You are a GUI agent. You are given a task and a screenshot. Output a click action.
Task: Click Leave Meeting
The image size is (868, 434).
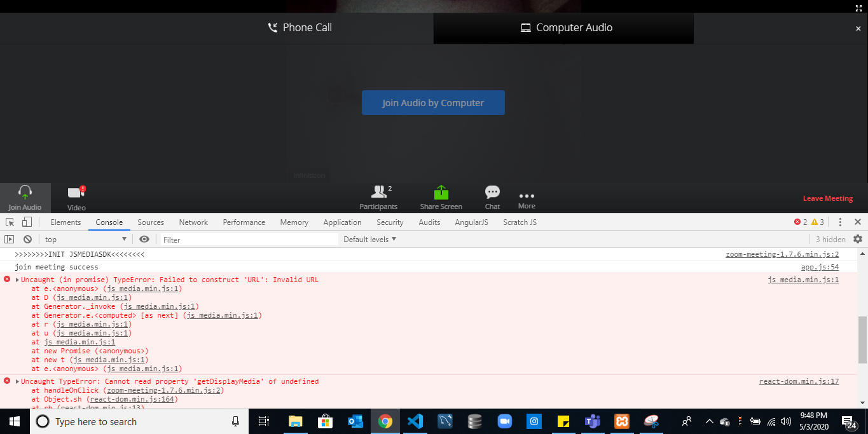pyautogui.click(x=827, y=198)
